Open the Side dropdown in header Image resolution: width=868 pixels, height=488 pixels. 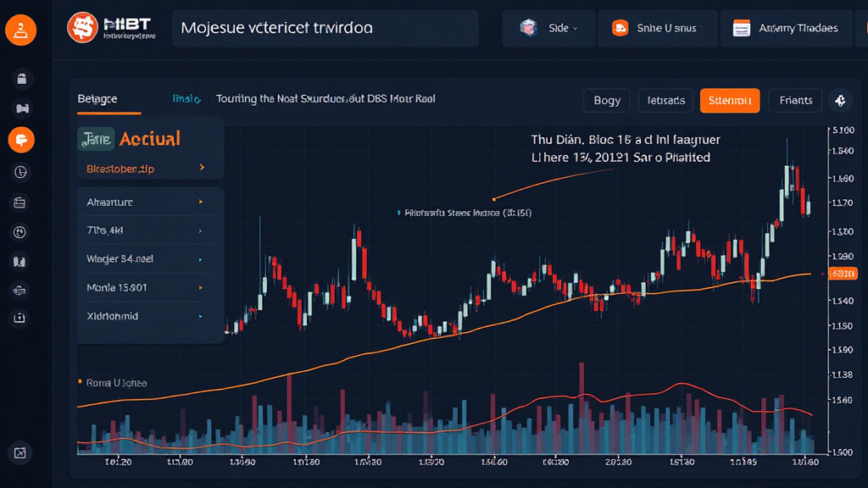coord(548,28)
